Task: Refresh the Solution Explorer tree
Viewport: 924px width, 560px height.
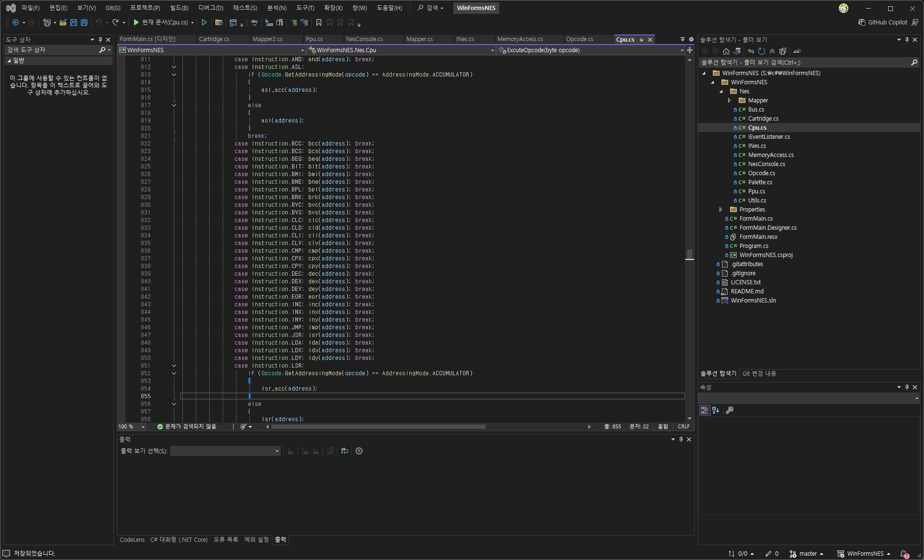Action: point(762,51)
